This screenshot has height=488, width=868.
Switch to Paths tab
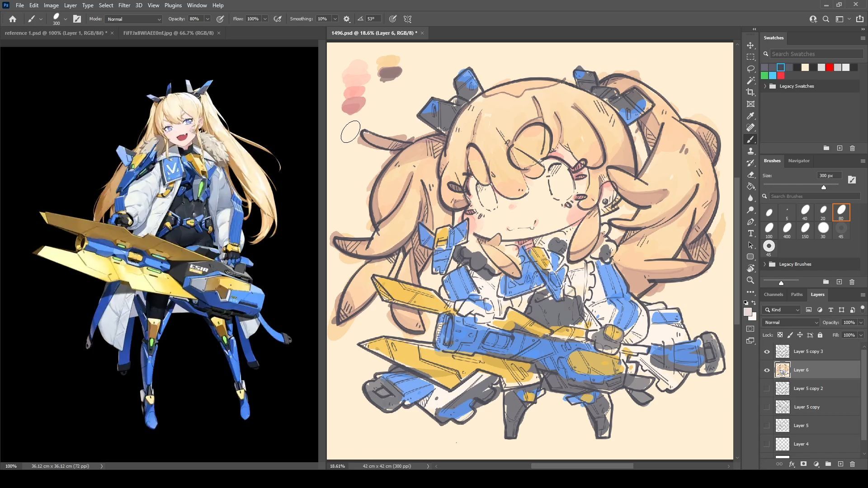[797, 295]
